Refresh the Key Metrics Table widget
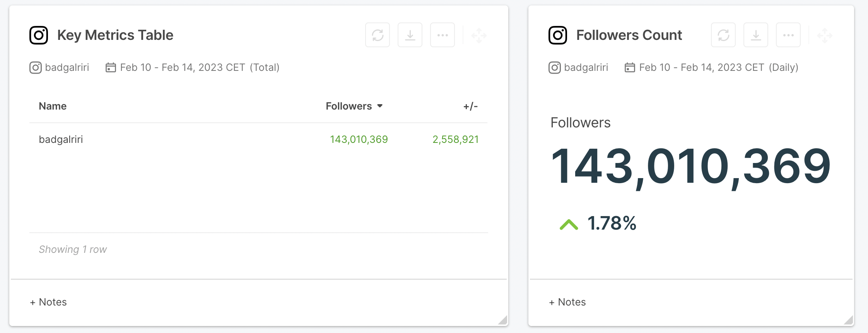This screenshot has width=868, height=333. pos(378,35)
